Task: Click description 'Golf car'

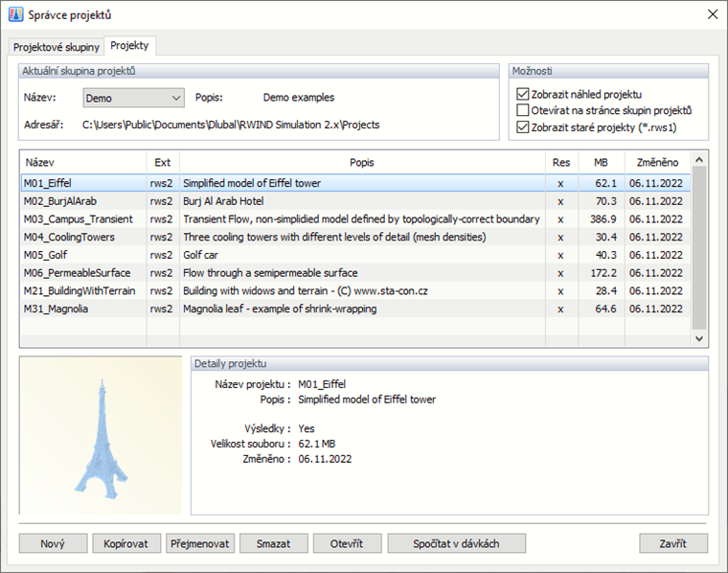Action: (x=200, y=255)
